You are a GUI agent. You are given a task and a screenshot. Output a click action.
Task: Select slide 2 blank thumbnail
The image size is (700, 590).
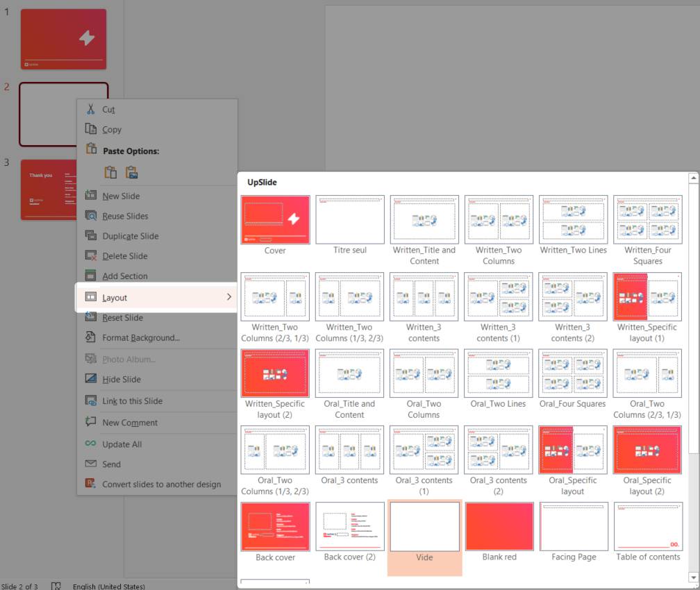(x=48, y=115)
